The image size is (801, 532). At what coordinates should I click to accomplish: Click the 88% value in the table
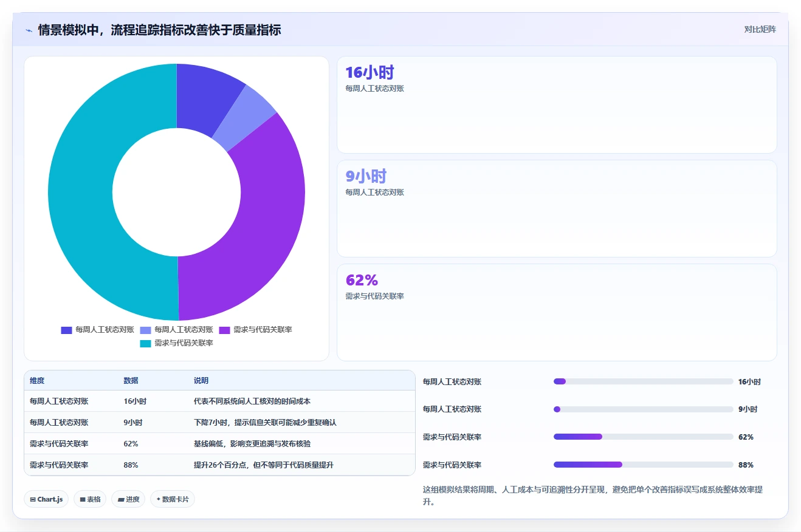click(131, 465)
